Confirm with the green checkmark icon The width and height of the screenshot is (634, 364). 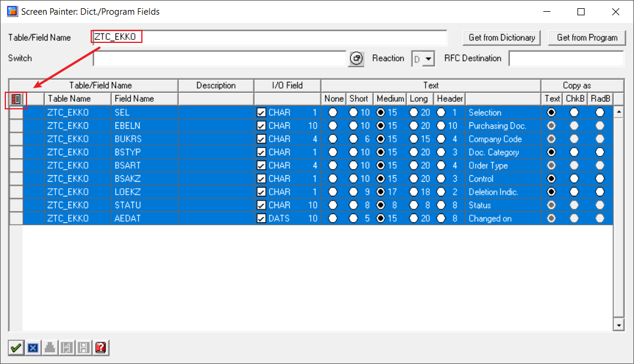pyautogui.click(x=16, y=348)
